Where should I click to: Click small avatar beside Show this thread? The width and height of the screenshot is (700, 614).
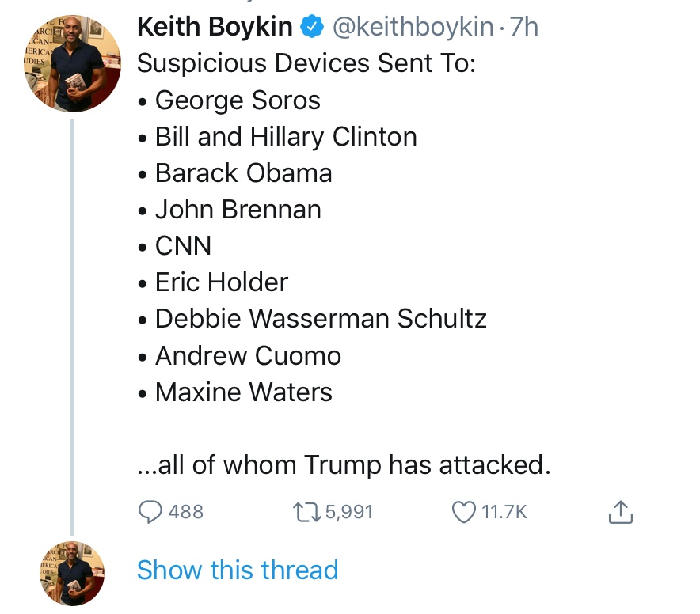(x=74, y=572)
